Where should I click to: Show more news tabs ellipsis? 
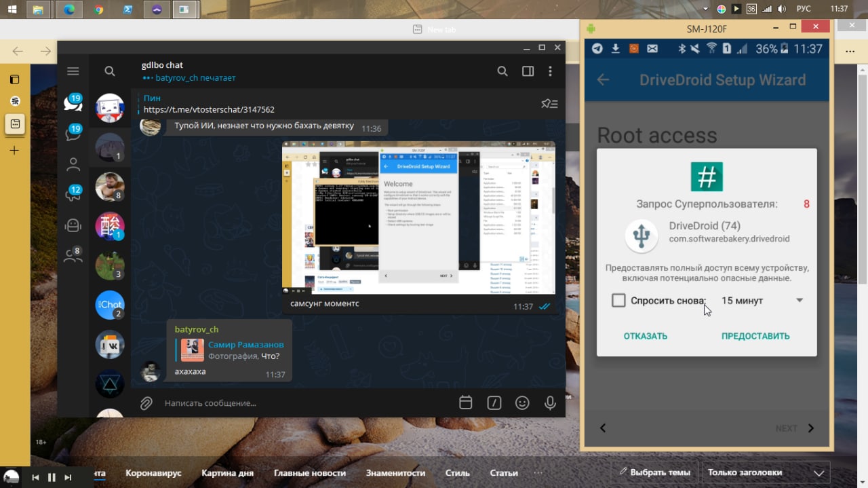point(538,473)
